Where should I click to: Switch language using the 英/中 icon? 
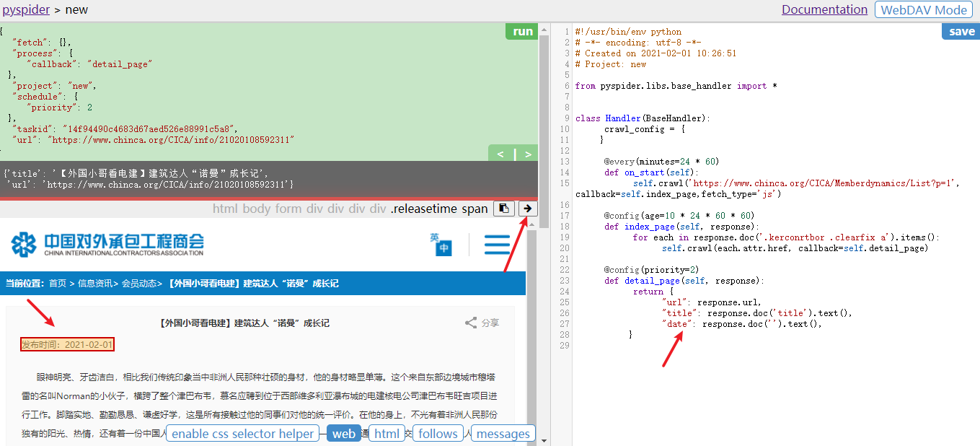[440, 244]
